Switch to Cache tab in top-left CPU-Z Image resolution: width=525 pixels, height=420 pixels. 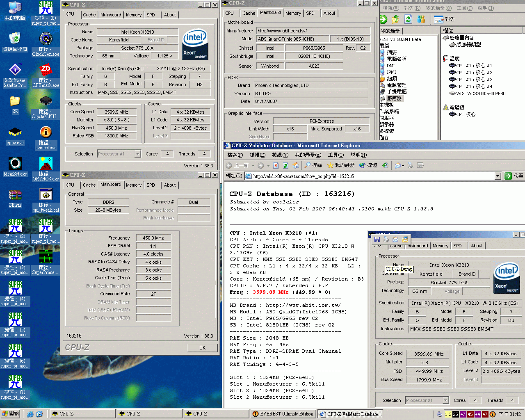(x=89, y=15)
